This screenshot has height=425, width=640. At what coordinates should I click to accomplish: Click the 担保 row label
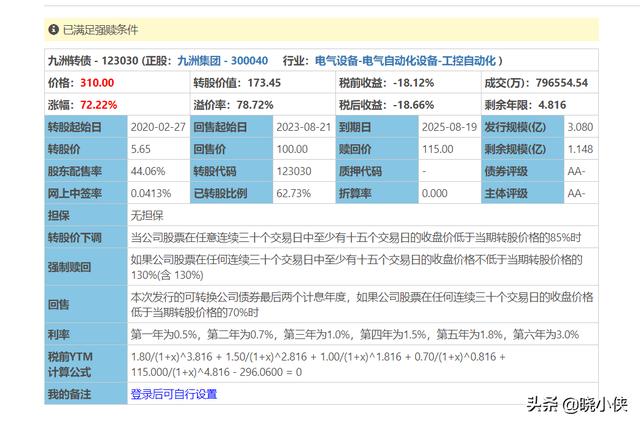[86, 215]
